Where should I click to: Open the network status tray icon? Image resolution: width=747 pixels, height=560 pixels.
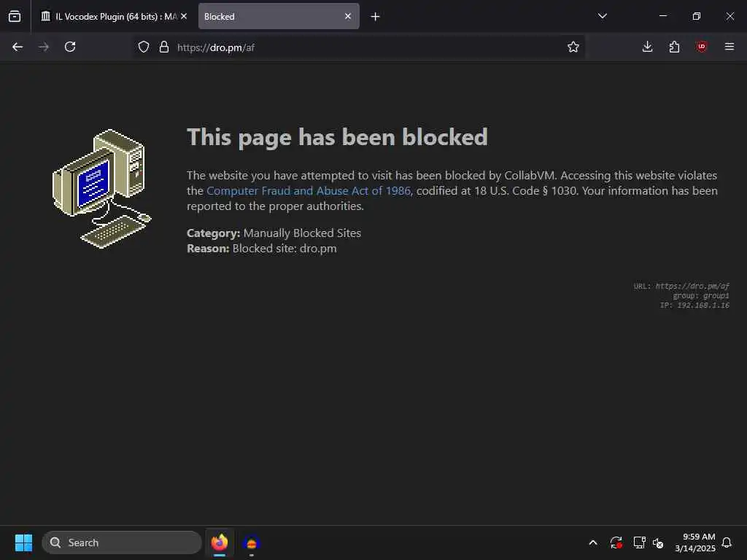click(x=639, y=542)
